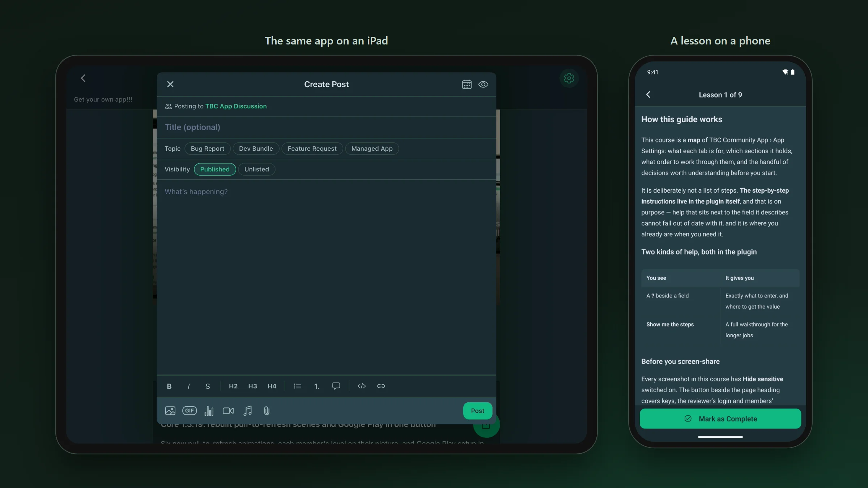
Task: Click the "Get your own app!!!" text
Action: (x=103, y=99)
